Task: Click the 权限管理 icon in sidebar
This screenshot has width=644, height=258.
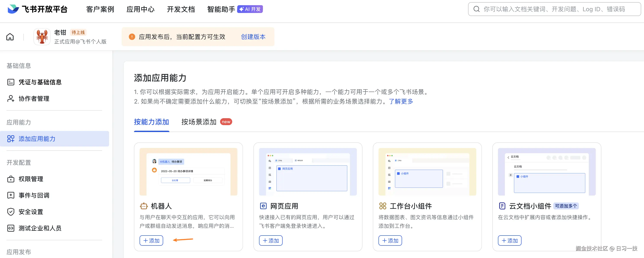Action: pos(11,179)
